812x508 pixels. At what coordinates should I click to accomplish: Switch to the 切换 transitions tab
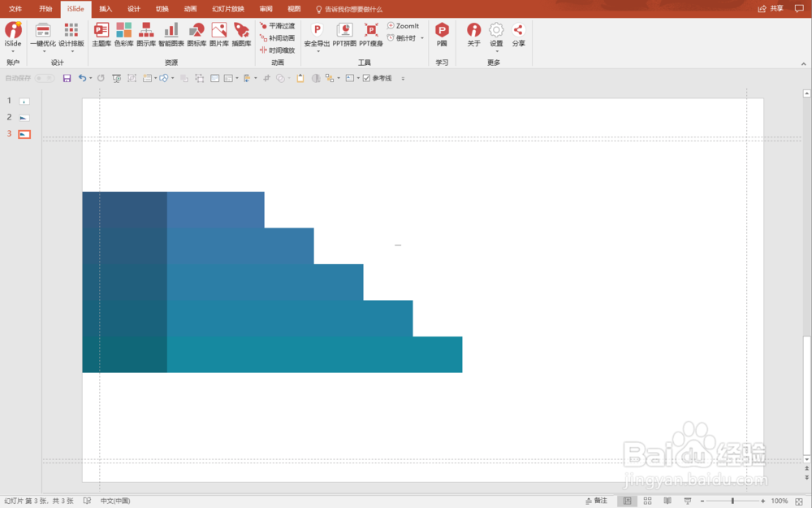coord(162,9)
